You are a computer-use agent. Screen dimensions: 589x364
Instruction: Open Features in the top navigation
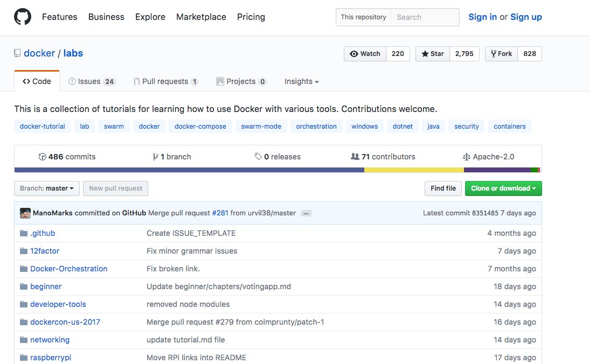(60, 17)
